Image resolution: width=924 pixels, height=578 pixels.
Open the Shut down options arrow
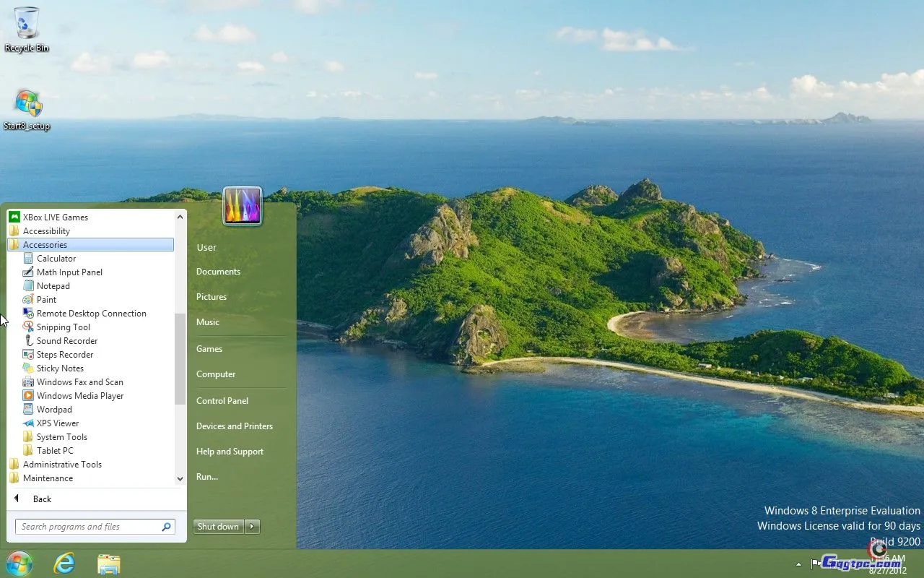(x=252, y=527)
